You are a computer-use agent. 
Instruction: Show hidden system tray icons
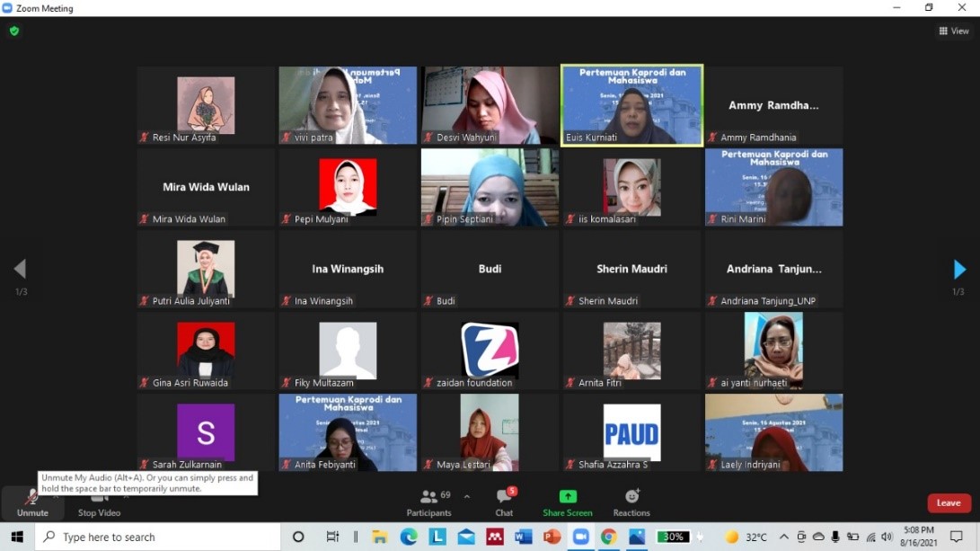784,537
